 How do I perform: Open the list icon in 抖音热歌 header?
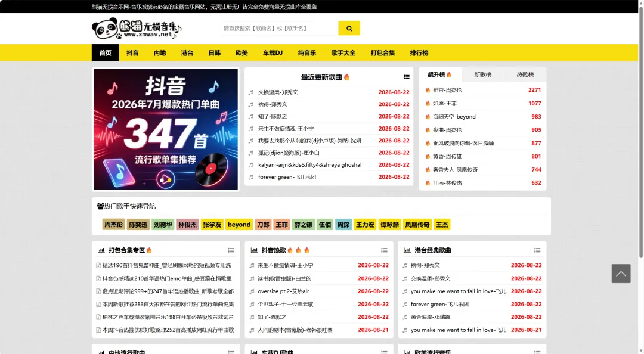coord(384,250)
